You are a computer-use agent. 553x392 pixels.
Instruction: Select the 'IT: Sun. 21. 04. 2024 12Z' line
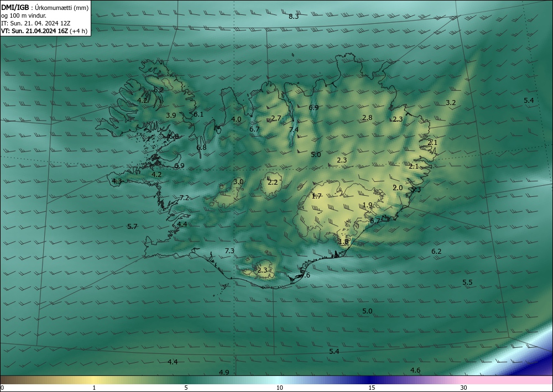point(36,23)
